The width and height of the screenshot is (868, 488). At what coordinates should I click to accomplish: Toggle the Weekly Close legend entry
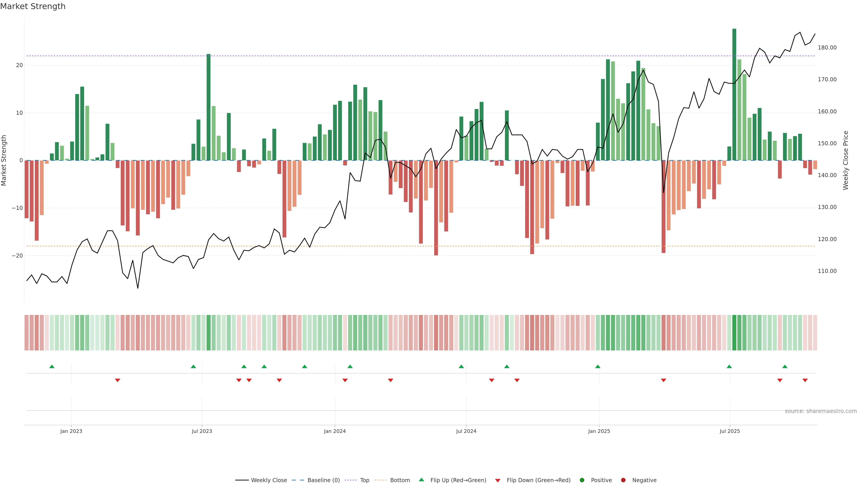(269, 480)
